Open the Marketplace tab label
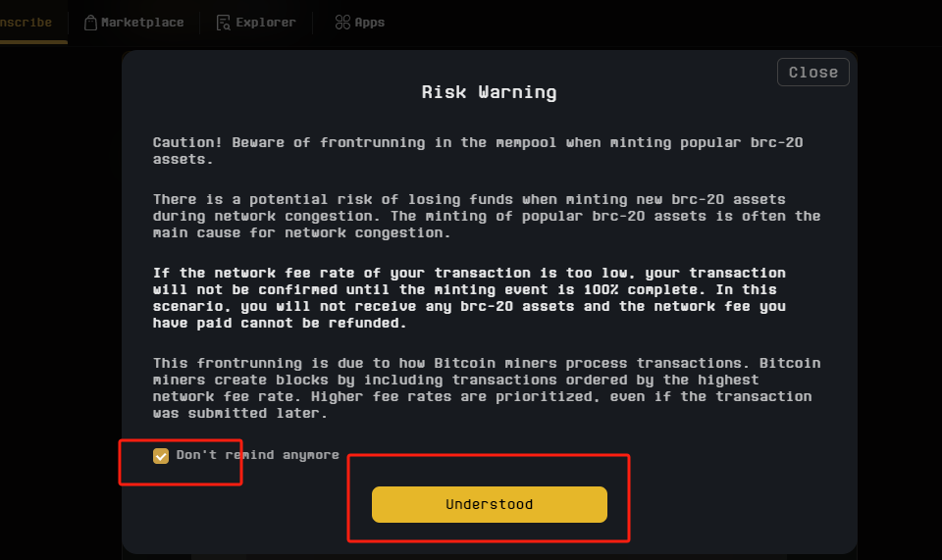The width and height of the screenshot is (942, 560). (142, 22)
